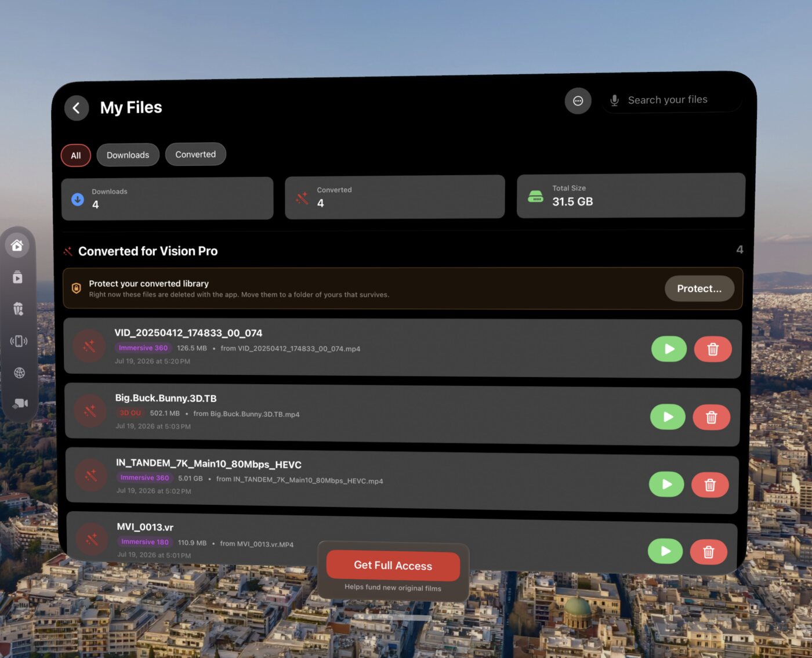Click the converted wand icon for VID_20250412 row
The image size is (812, 658).
coord(89,346)
